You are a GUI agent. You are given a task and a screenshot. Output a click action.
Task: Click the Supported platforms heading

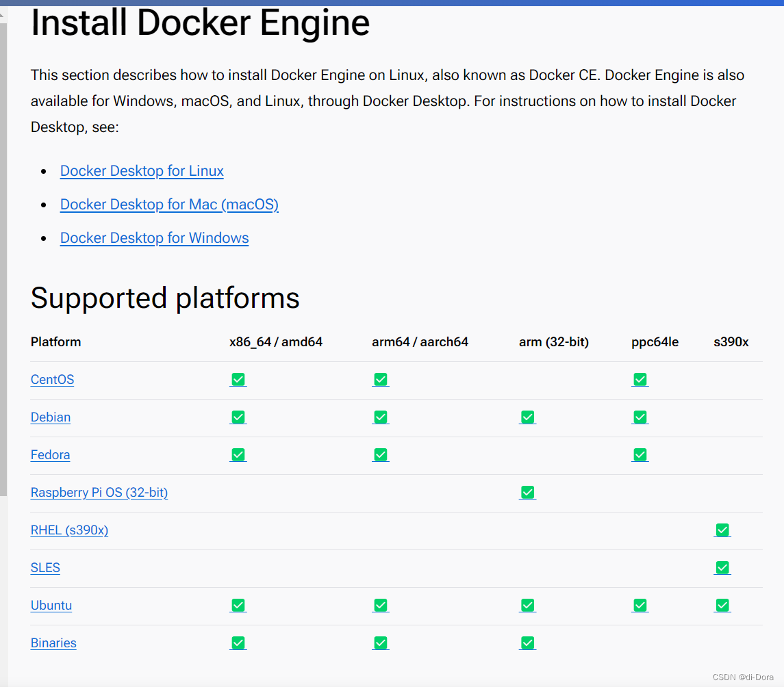[x=165, y=298]
